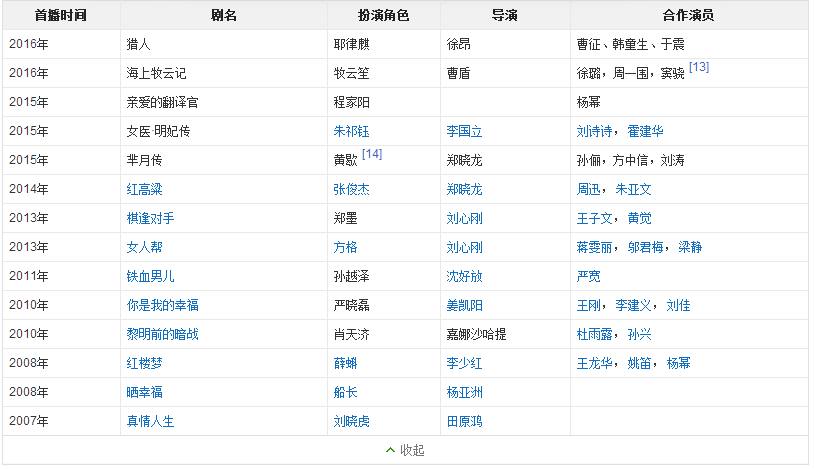Select the 猎人 drama title cell

coord(224,44)
